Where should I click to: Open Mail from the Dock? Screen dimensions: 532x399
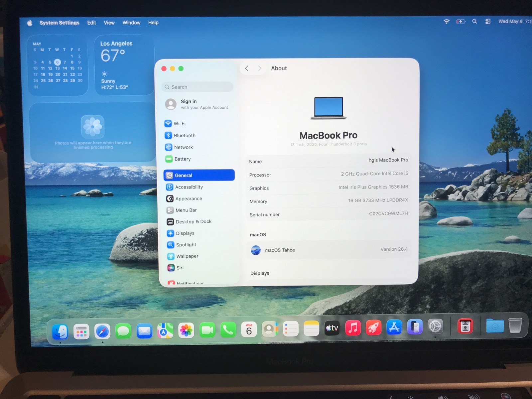pos(144,331)
